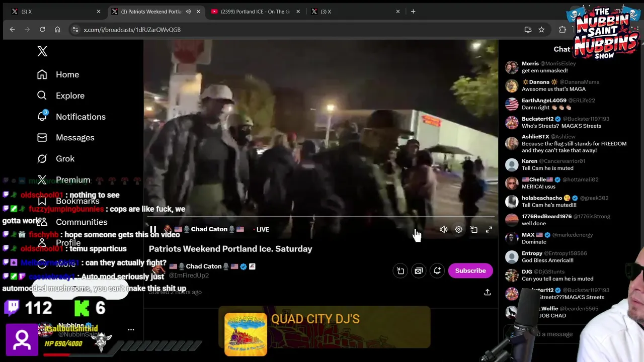Screen dimensions: 644x362
Task: Click site information icon in address bar
Action: (75, 30)
